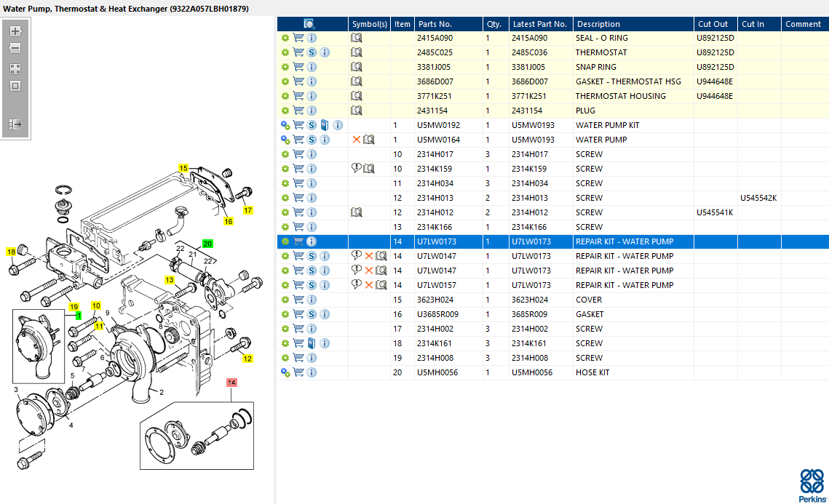
Task: Click catalogue lookup symbol for SNAP RING row
Action: click(x=357, y=67)
